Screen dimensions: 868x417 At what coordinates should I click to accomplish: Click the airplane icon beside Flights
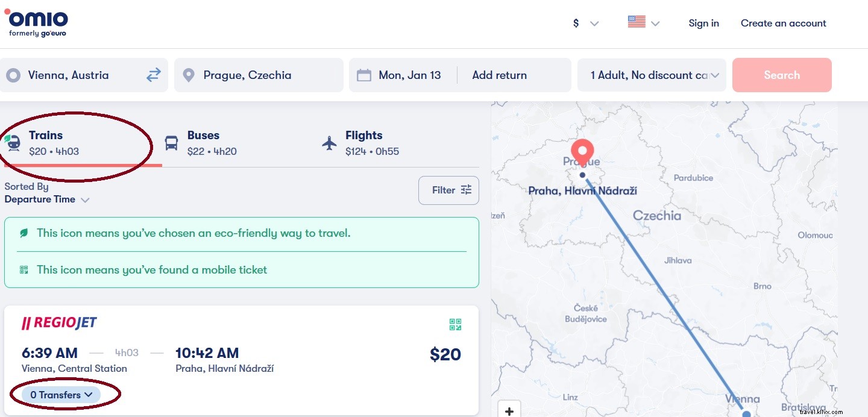tap(329, 143)
